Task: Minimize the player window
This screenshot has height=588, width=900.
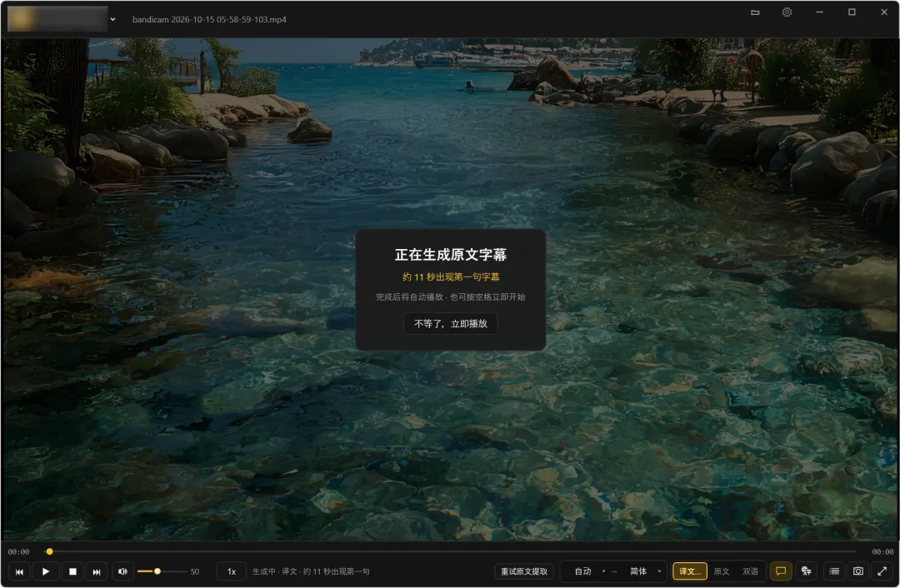Action: pos(820,12)
